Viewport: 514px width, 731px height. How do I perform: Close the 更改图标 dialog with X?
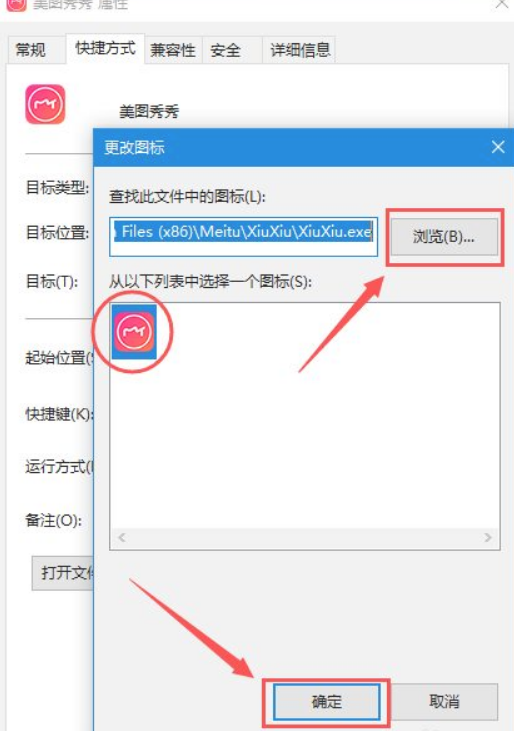click(498, 147)
